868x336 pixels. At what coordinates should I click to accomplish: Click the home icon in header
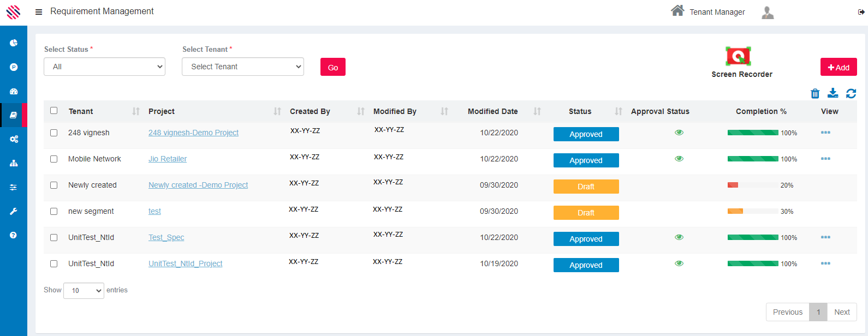point(677,11)
